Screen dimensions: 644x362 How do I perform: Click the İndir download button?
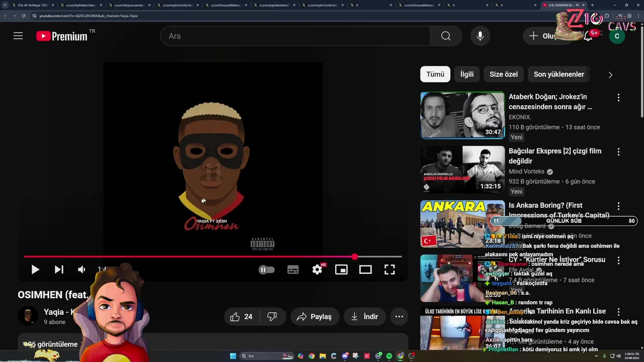click(365, 317)
